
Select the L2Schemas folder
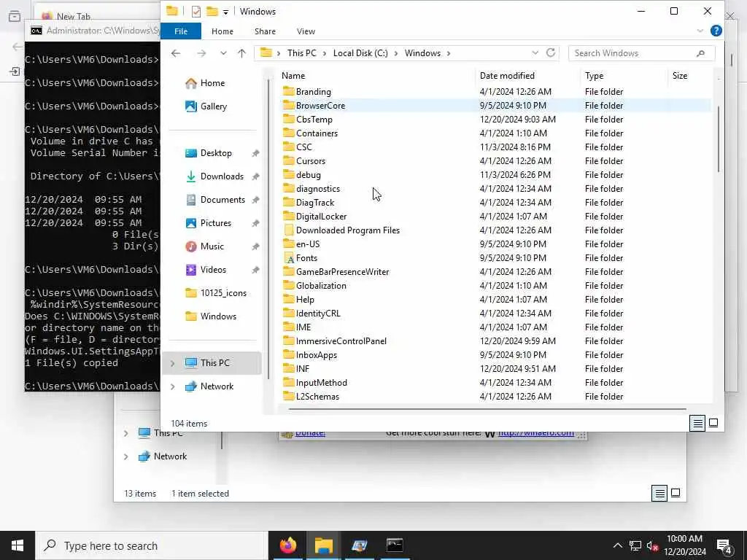pyautogui.click(x=317, y=396)
